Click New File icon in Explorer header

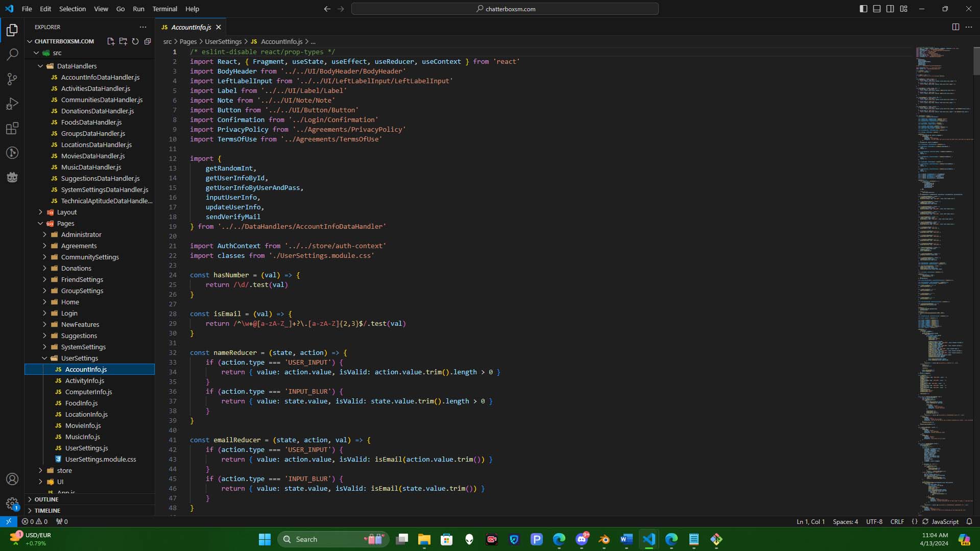[110, 41]
